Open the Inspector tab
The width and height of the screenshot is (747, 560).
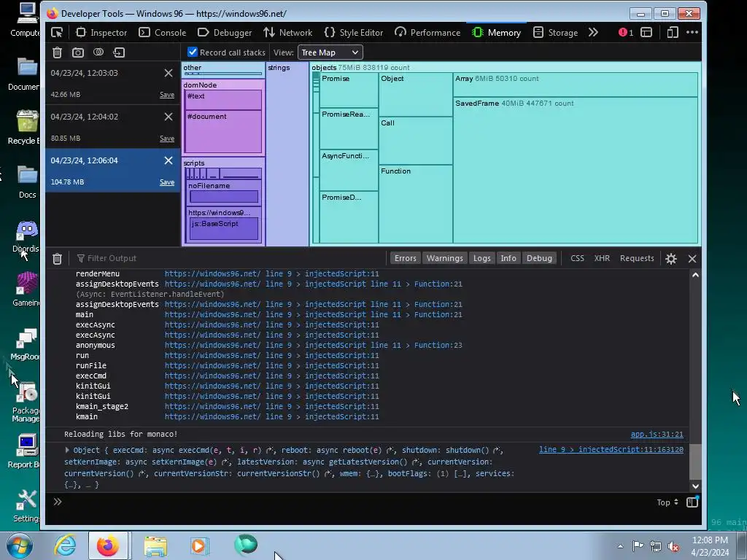pos(101,32)
